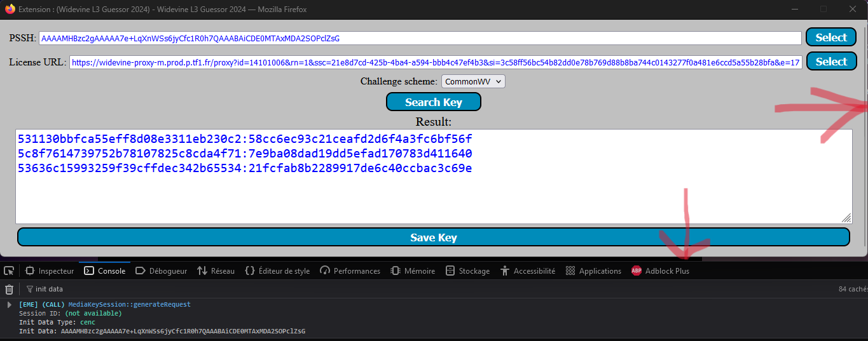Click the element picker icon in devtools
This screenshot has height=341, width=868.
(9, 271)
